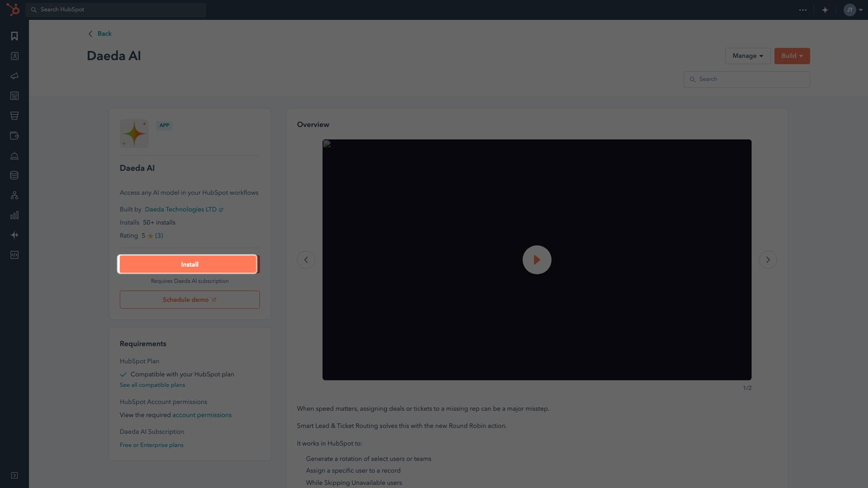Open the Reporting bar-chart icon in the sidebar
This screenshot has height=488, width=868.
pyautogui.click(x=13, y=214)
